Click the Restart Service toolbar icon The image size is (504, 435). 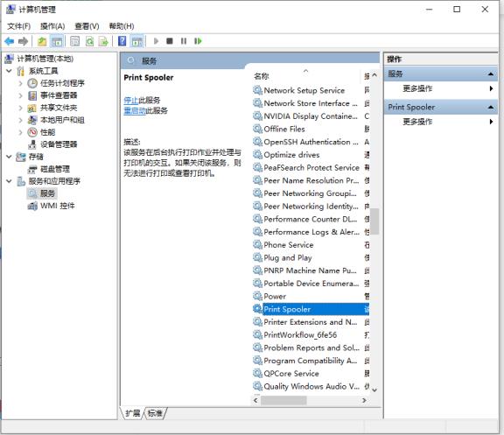pos(198,41)
